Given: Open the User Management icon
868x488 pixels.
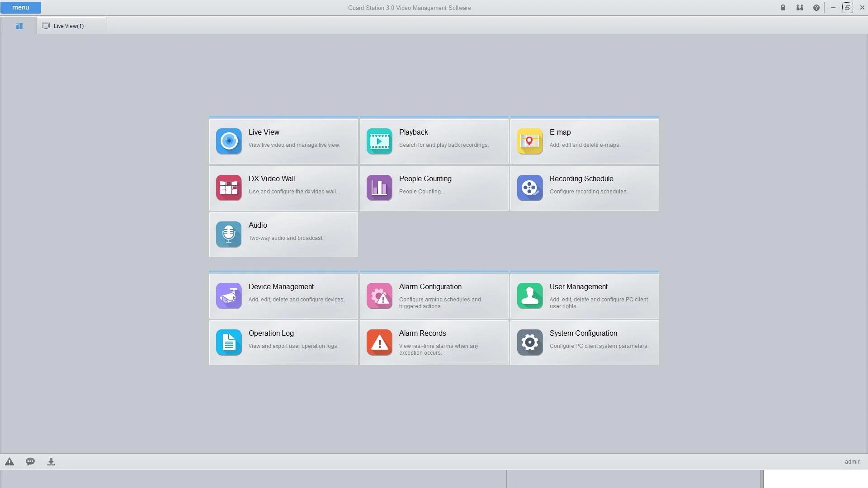Looking at the screenshot, I should (530, 296).
